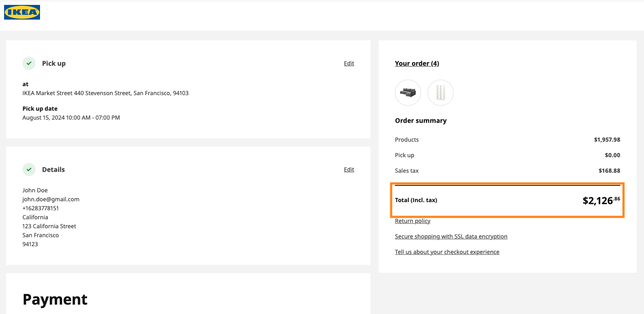Viewport: 644px width, 314px height.
Task: Edit the Details section
Action: (349, 169)
